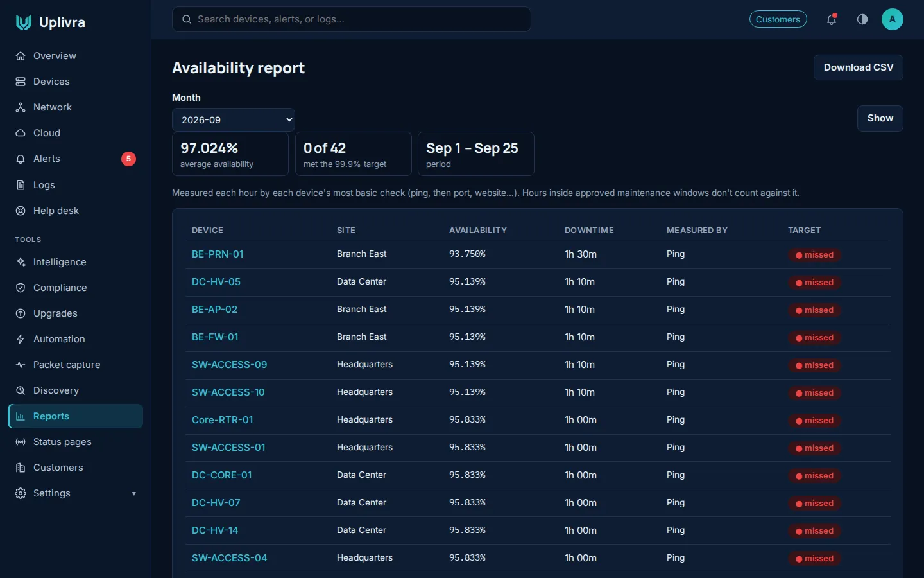Screen dimensions: 924x578
Task: Open device link DC-CORE-01
Action: coord(221,475)
